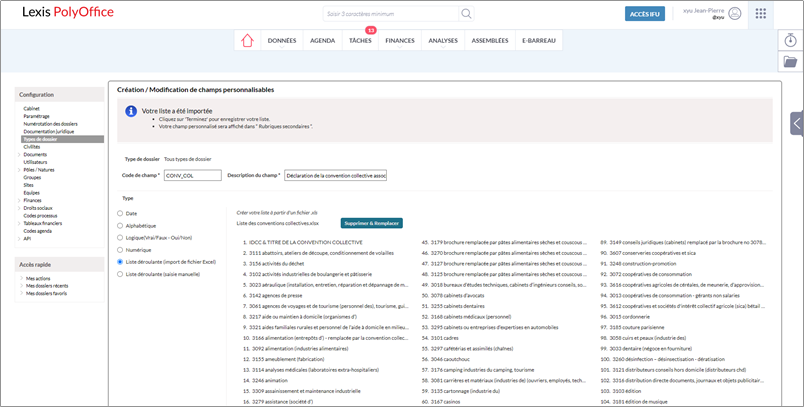Open the FINANCES menu
804x407 pixels.
coord(400,40)
